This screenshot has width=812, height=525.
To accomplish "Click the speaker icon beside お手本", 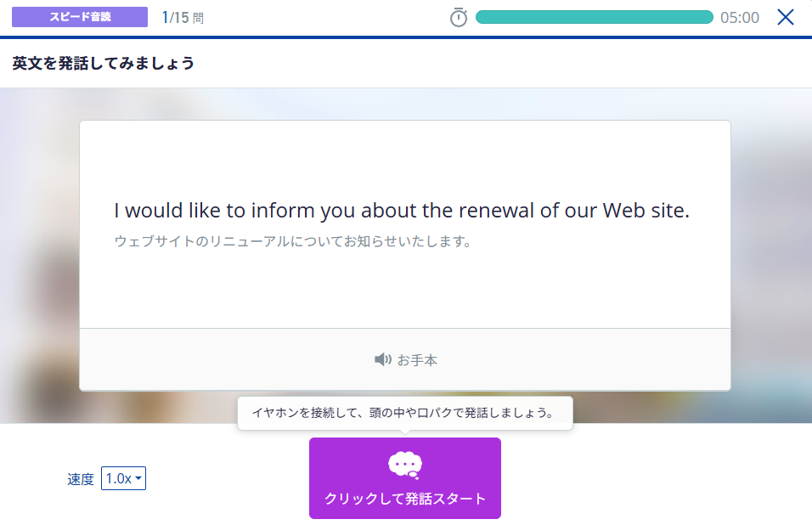I will click(382, 359).
